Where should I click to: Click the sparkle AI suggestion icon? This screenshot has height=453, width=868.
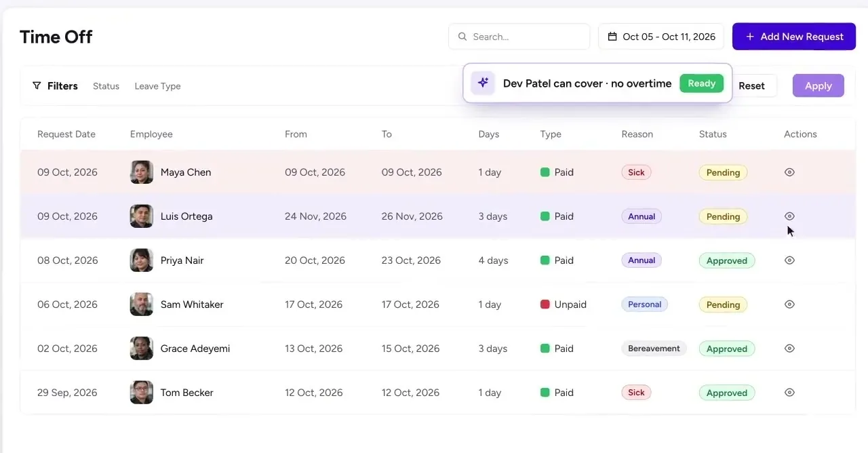[x=483, y=83]
